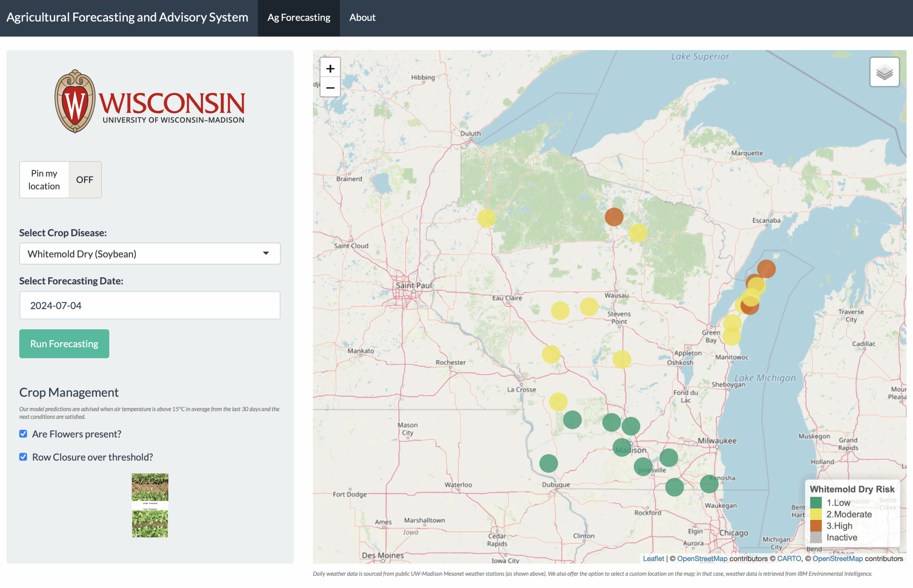
Task: Click the Agricultural Forecasting and Advisory System title
Action: pyautogui.click(x=127, y=17)
